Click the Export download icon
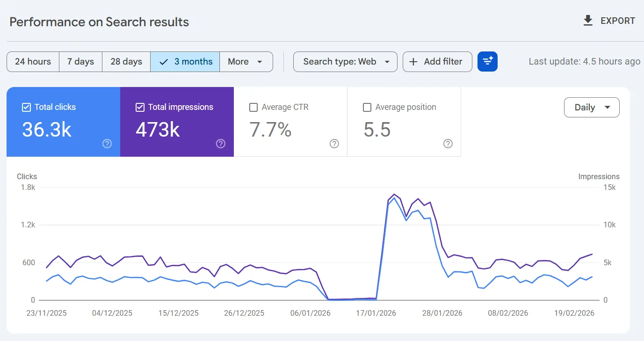Screen dimensions: 644x341 point(587,20)
